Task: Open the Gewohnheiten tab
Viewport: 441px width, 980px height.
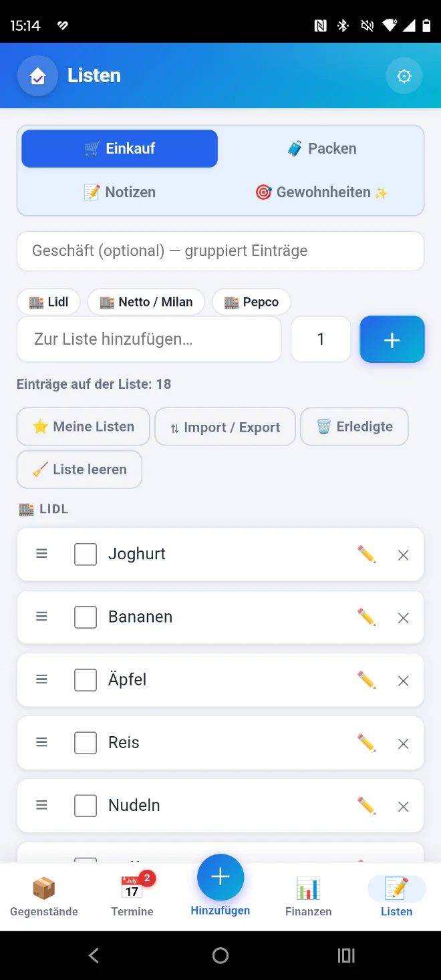Action: [x=321, y=192]
